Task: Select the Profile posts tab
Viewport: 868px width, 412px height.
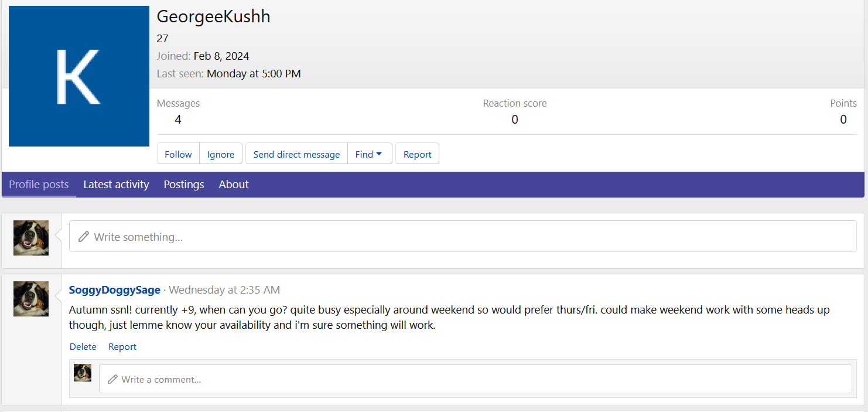Action: coord(39,184)
